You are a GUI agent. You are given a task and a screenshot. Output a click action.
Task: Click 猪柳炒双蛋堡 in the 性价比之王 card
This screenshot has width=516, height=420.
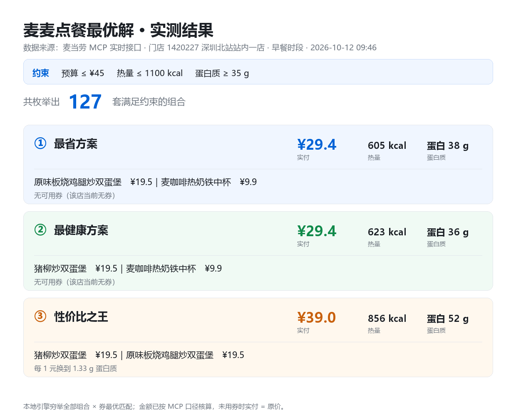point(60,355)
